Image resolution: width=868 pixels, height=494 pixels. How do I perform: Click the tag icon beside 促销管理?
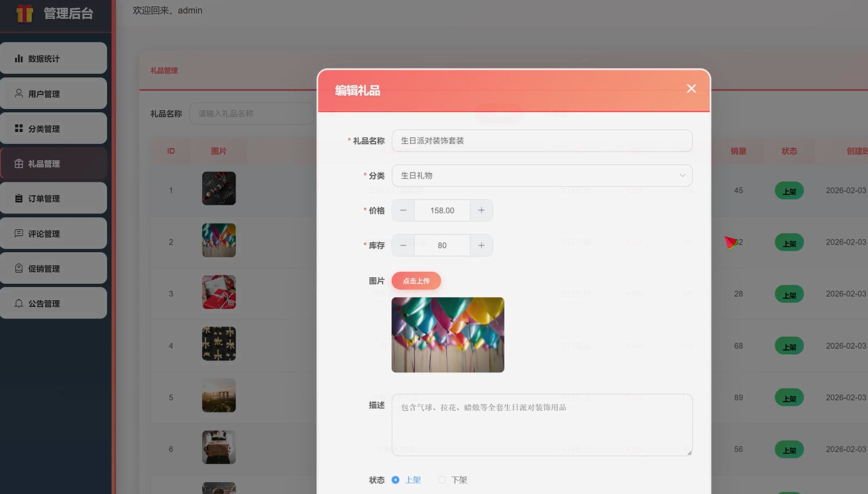[19, 268]
